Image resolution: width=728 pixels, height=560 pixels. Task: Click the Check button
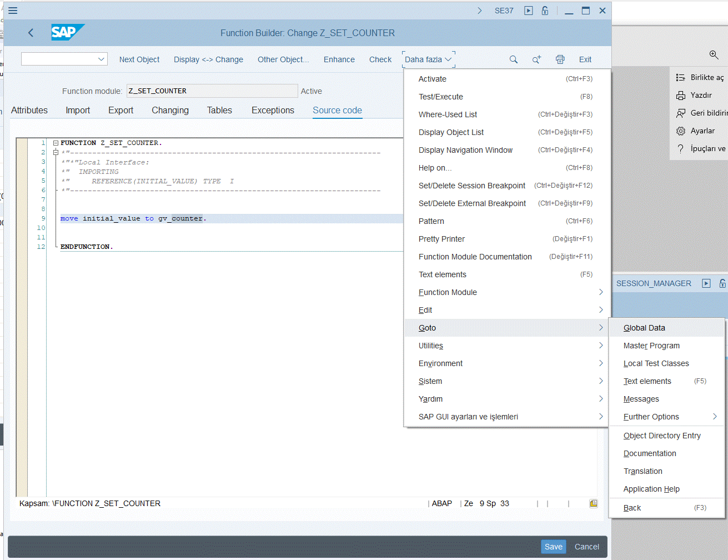click(x=380, y=59)
